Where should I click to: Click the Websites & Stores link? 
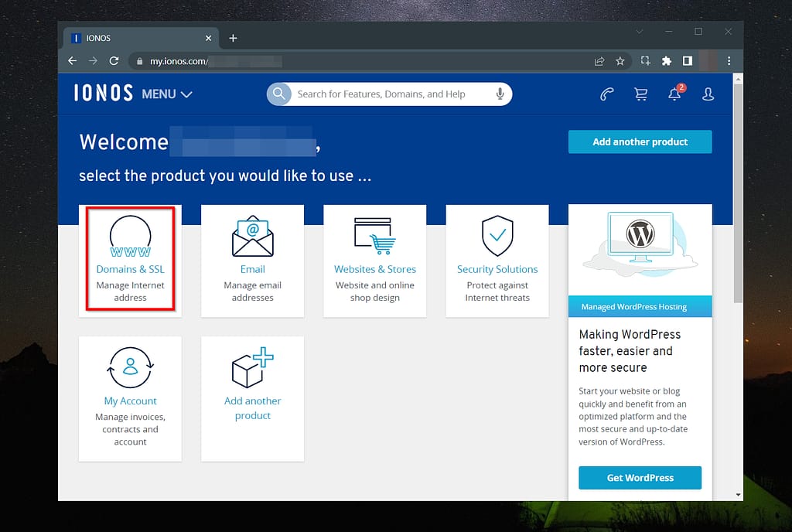pos(375,270)
